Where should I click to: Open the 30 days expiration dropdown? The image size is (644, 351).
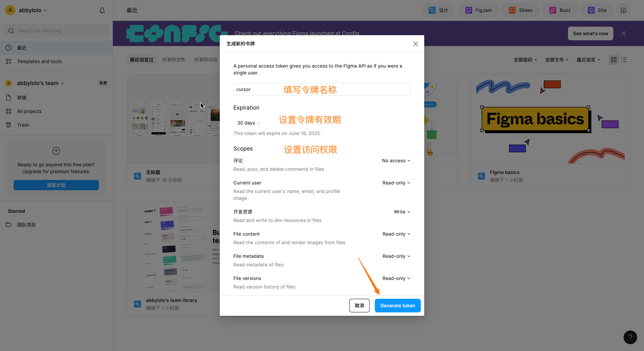(249, 123)
